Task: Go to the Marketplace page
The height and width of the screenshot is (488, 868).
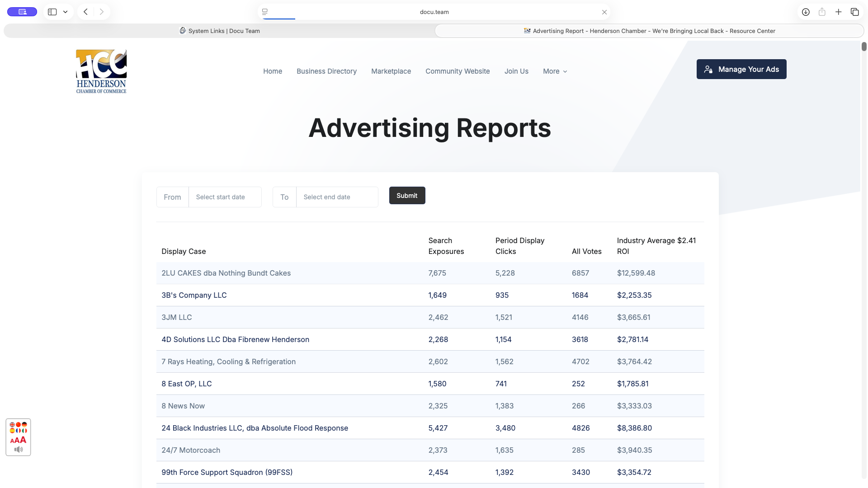Action: [391, 71]
